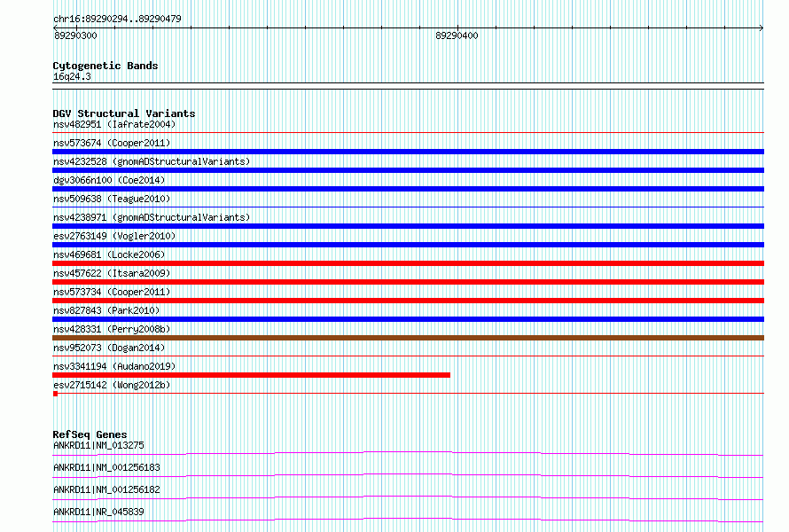This screenshot has width=789, height=532.
Task: Open variant nsv4238971 (gnomADStructuralVariants) label
Action: coord(152,217)
